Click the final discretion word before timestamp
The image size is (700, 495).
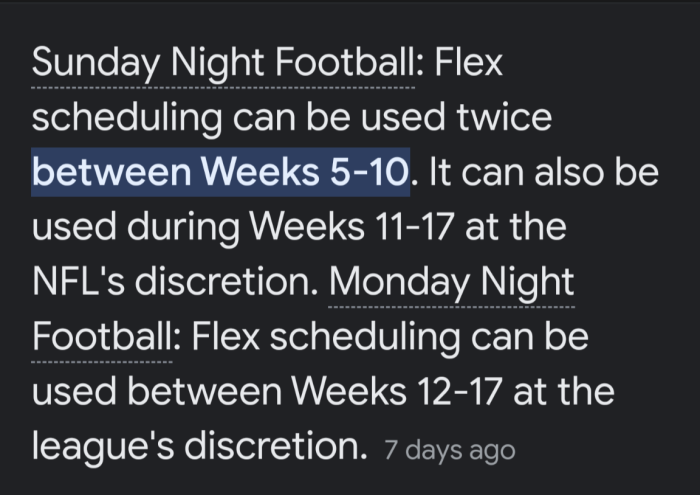tap(275, 446)
